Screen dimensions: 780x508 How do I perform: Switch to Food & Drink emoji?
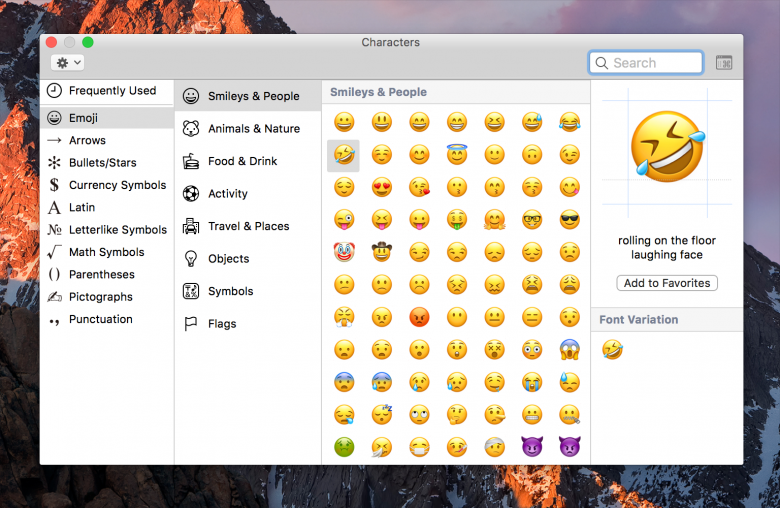(x=242, y=161)
